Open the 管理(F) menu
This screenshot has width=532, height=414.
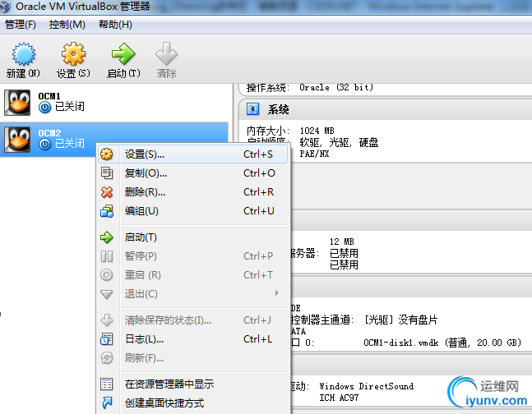21,25
